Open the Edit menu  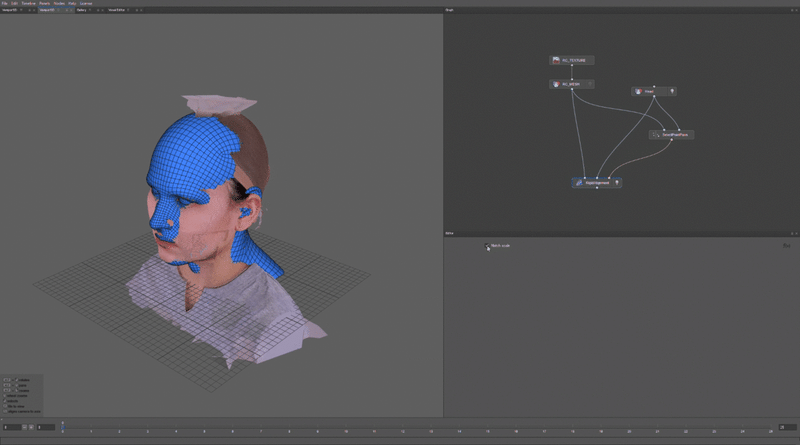tap(14, 3)
